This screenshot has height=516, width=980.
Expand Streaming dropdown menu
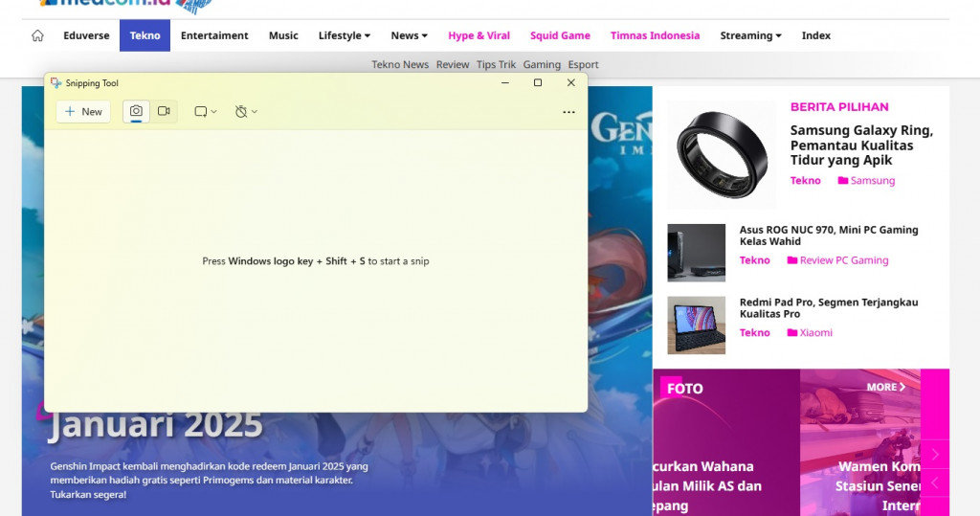[750, 35]
